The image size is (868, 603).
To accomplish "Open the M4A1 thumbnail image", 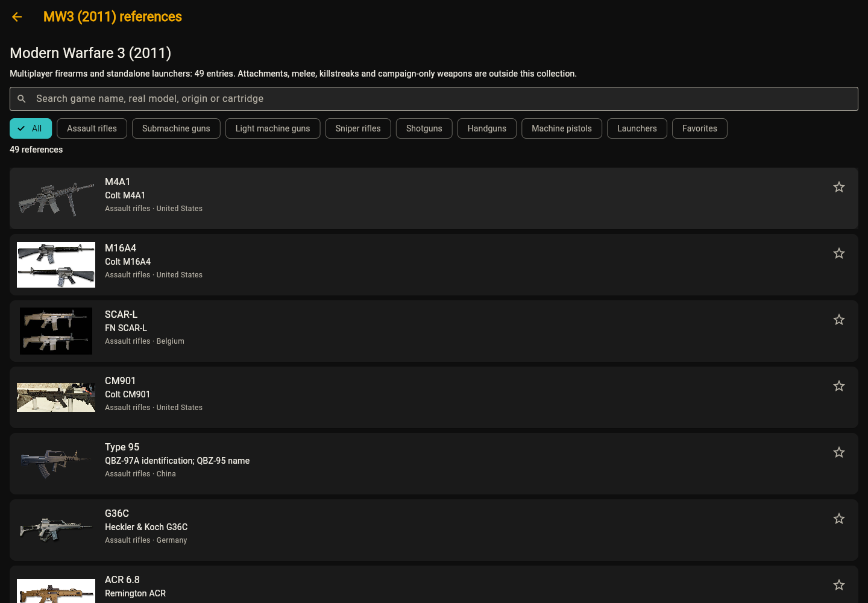I will click(x=56, y=198).
